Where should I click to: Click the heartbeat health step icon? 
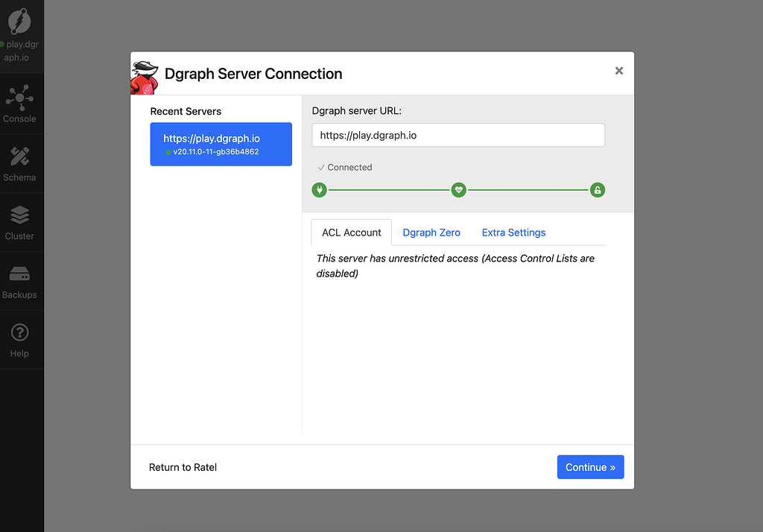[458, 190]
